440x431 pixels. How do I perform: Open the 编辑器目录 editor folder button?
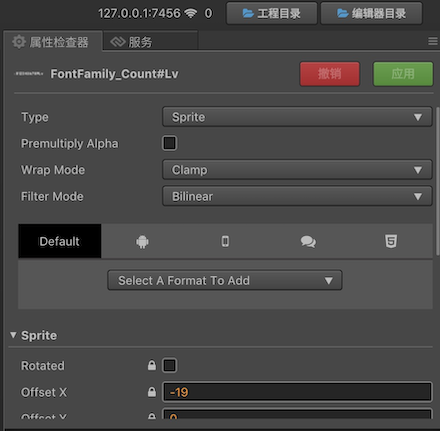tap(371, 13)
